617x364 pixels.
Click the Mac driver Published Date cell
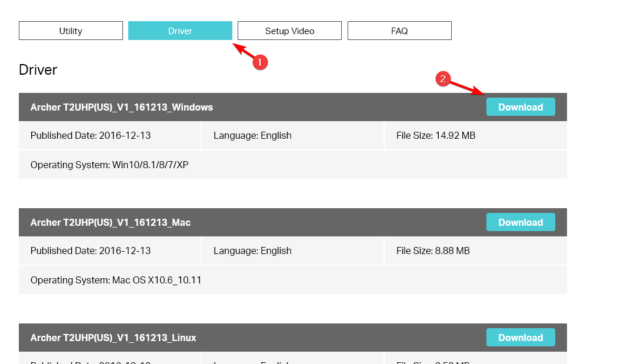pyautogui.click(x=91, y=251)
